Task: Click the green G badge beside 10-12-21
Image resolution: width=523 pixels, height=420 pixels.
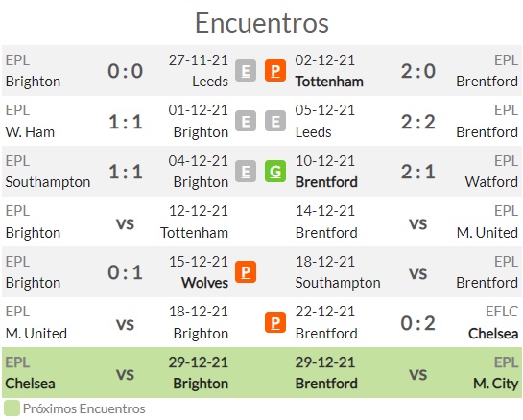Action: point(275,172)
